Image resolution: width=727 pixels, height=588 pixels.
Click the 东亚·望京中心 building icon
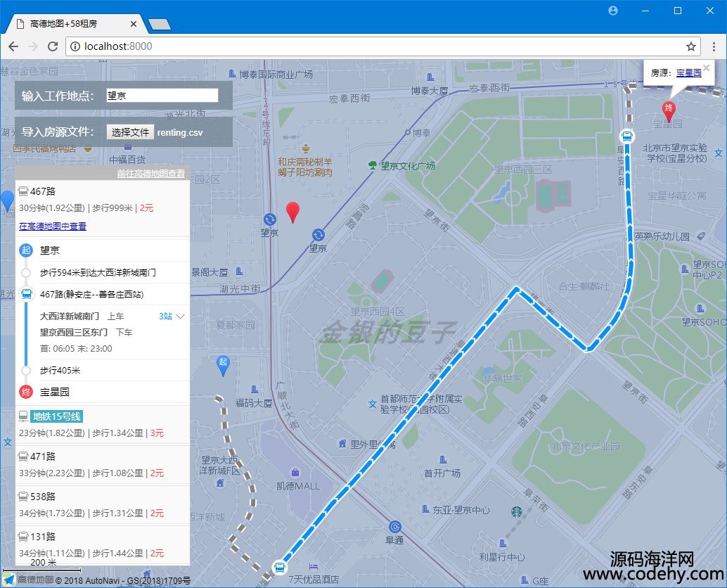[x=425, y=509]
